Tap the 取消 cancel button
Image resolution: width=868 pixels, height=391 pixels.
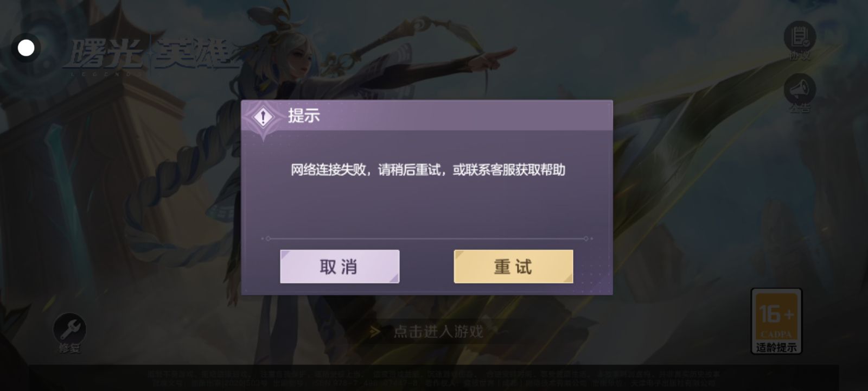(340, 266)
